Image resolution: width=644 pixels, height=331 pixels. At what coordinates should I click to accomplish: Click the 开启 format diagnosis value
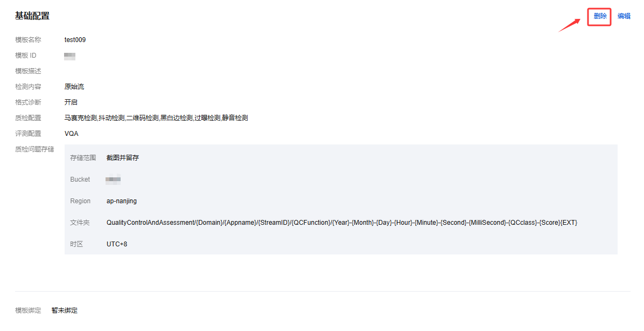pos(71,102)
